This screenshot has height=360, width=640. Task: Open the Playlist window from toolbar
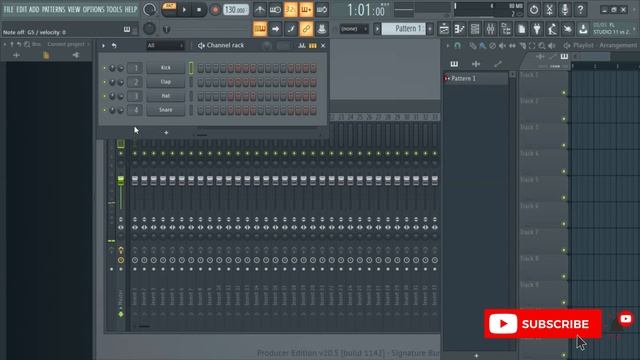coord(444,29)
